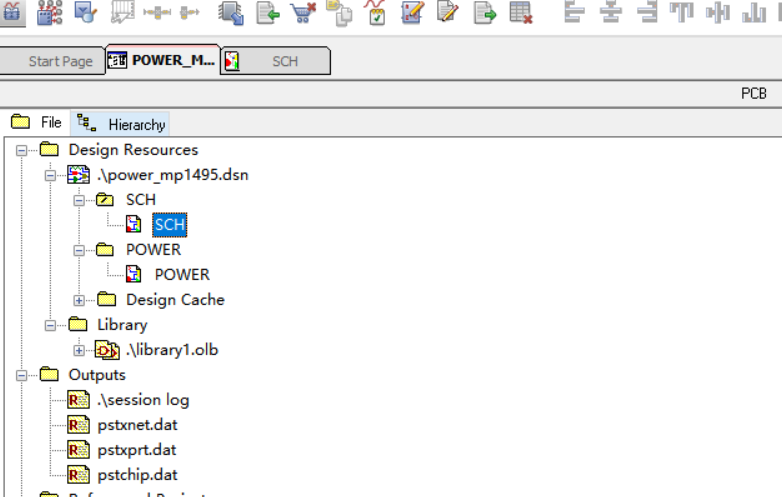Switch to the SCH document tab
Viewport: 782px width, 497px height.
[284, 61]
